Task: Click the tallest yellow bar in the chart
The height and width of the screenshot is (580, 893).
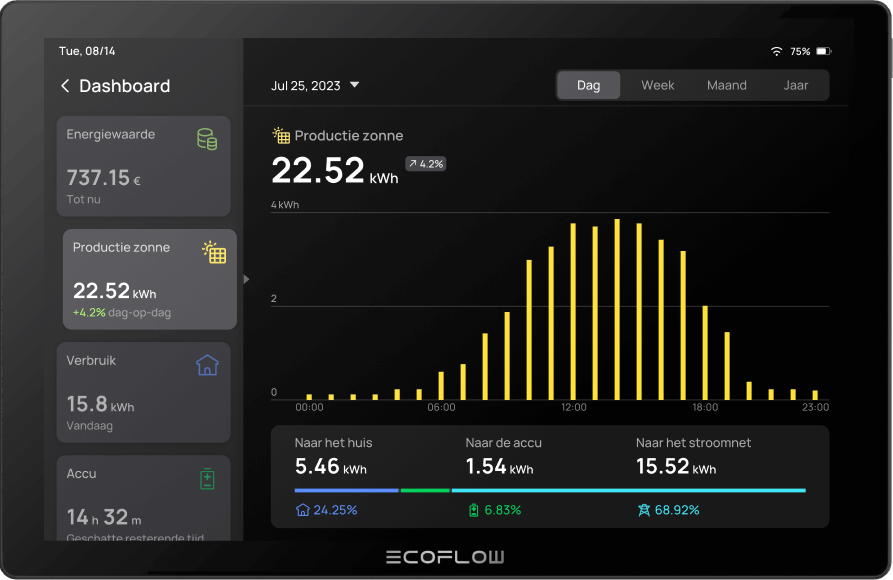Action: 617,309
